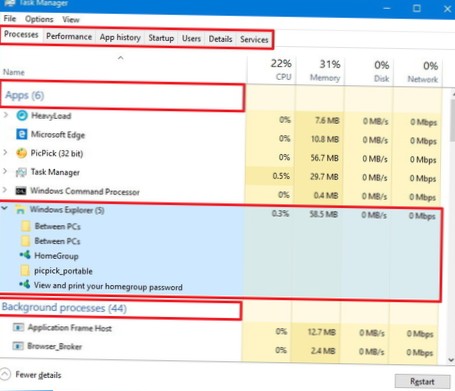Sort by the Network column header
Screen dimensions: 455x391
pos(418,72)
